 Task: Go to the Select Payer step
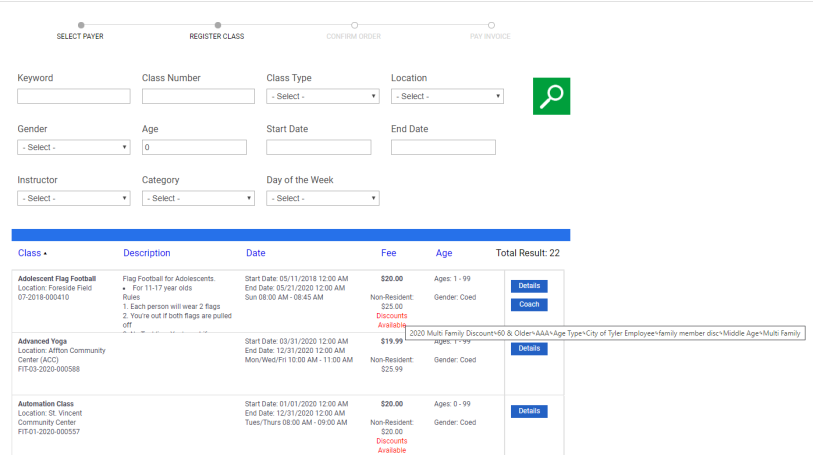point(80,25)
